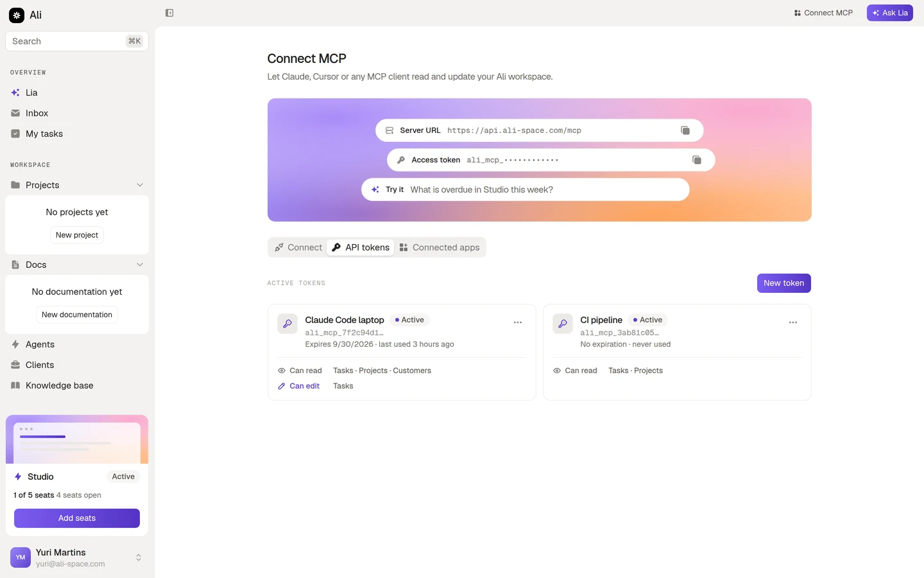Click the New documentation button
This screenshot has width=924, height=578.
click(x=77, y=315)
